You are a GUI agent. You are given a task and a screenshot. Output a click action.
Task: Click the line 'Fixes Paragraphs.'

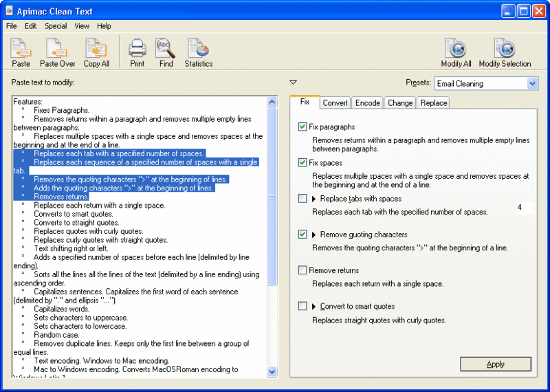(61, 110)
